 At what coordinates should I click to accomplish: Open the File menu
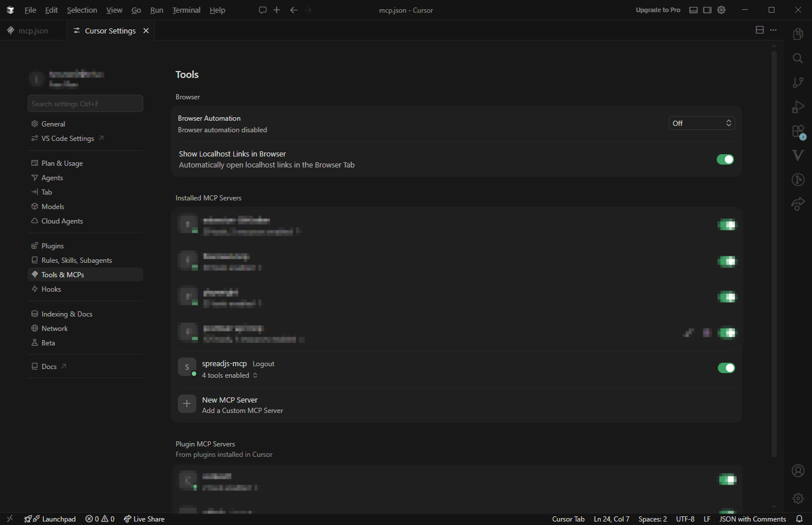point(30,10)
